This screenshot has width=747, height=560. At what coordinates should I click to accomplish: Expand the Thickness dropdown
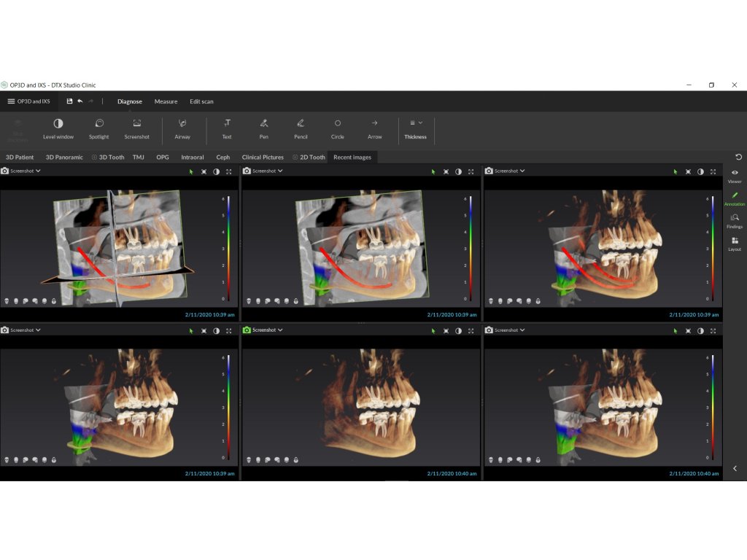click(416, 128)
